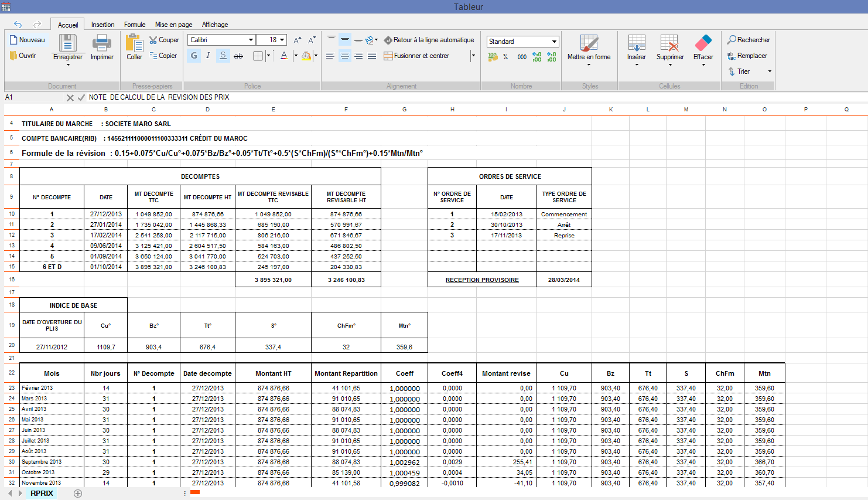Toggle italic formatting with the I button
This screenshot has height=500, width=868.
[208, 56]
